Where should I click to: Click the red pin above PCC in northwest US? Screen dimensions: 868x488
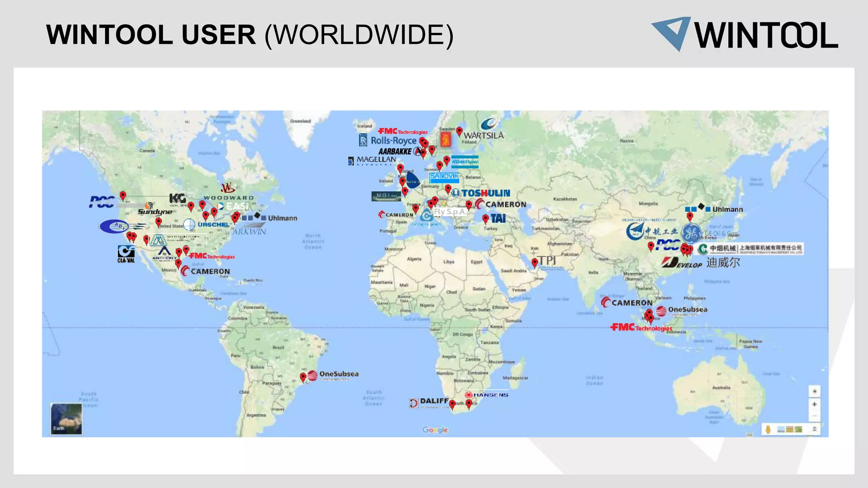click(123, 196)
